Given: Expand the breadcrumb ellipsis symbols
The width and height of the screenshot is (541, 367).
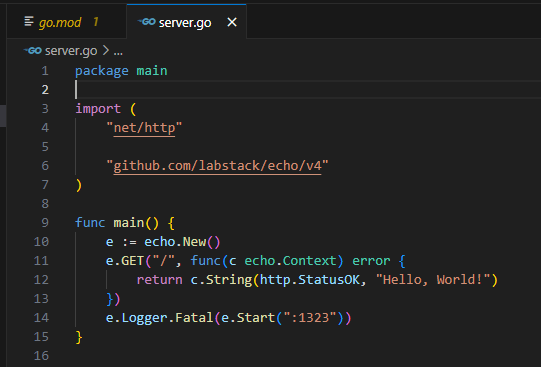Looking at the screenshot, I should point(118,52).
